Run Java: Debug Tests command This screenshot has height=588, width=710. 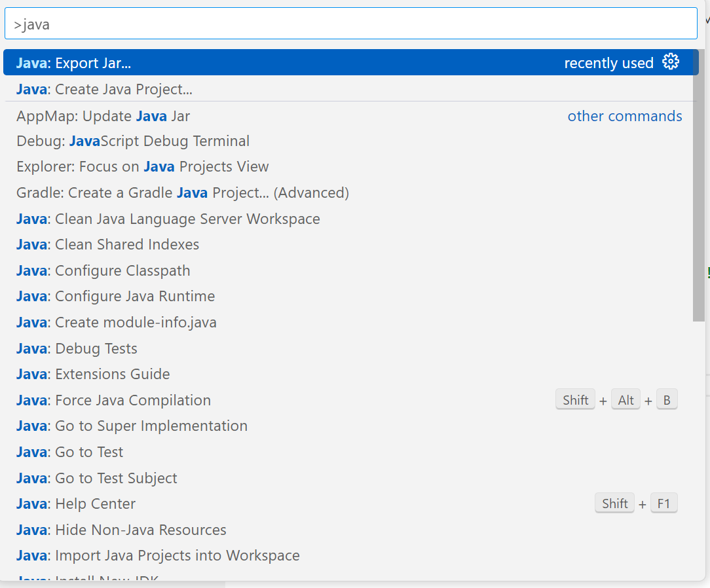[x=77, y=348]
